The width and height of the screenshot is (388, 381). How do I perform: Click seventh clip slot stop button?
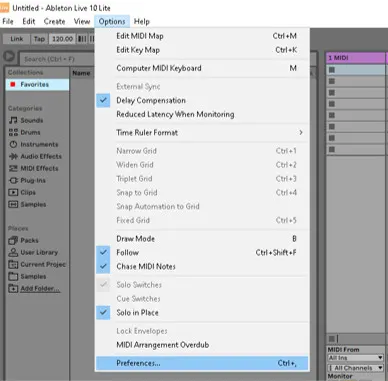tap(332, 138)
